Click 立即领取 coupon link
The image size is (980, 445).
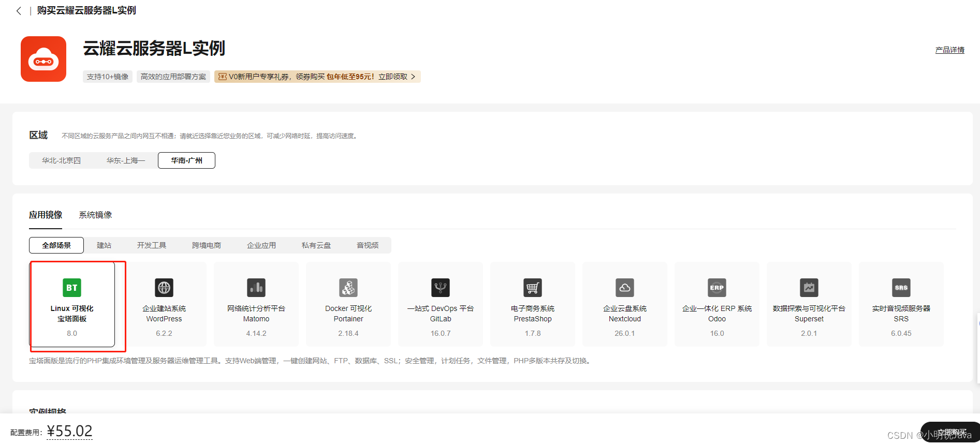pos(393,77)
